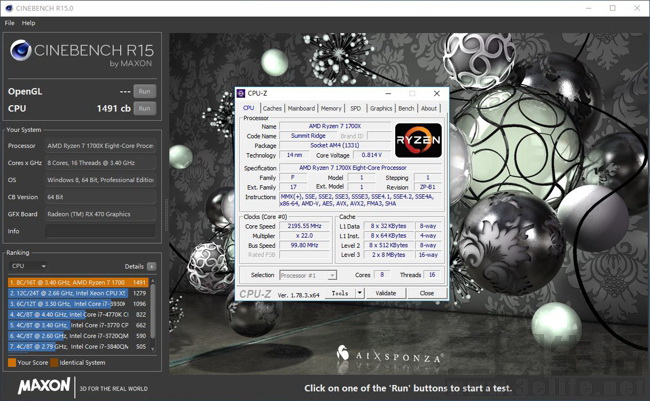Click the Code Name value Summit Ridge
This screenshot has width=650, height=401.
point(308,136)
